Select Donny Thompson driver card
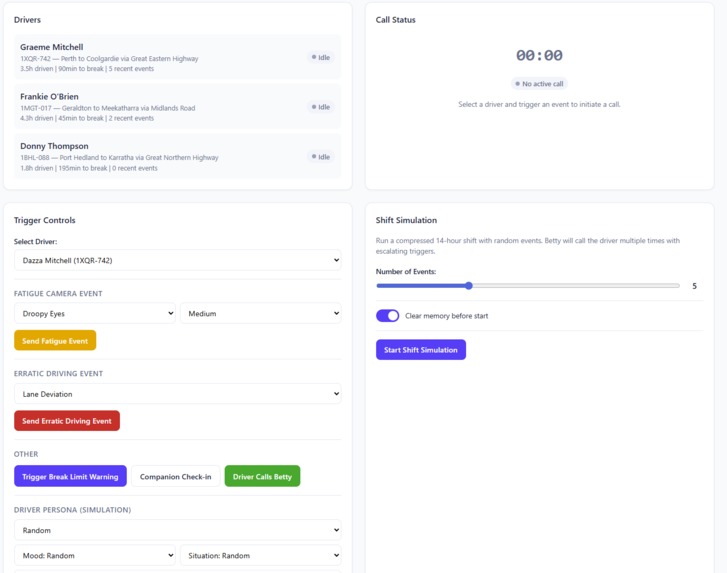The image size is (727, 573). click(x=178, y=156)
